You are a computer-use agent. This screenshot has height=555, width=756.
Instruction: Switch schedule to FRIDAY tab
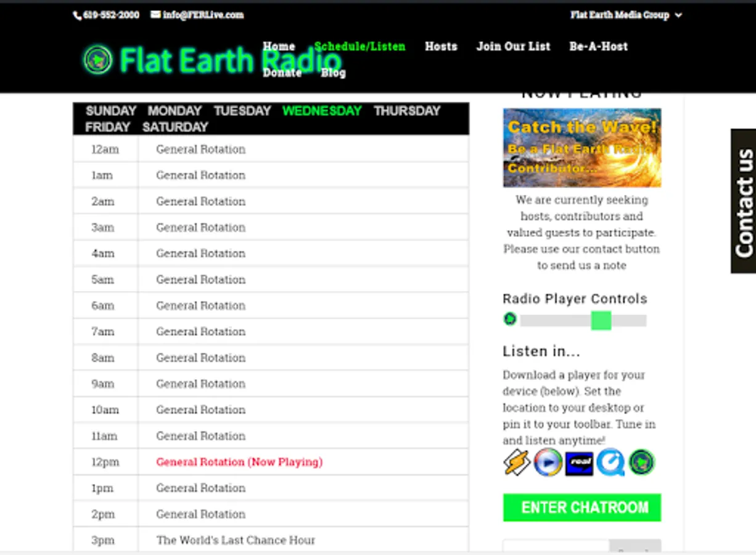click(x=108, y=127)
